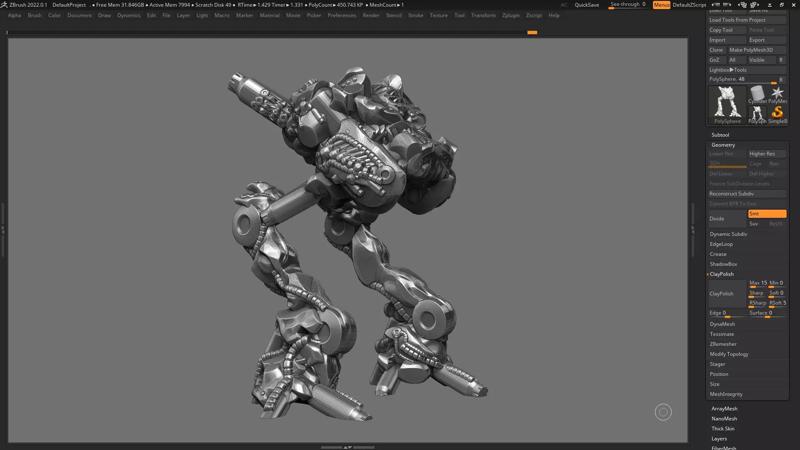Image resolution: width=800 pixels, height=450 pixels.
Task: Open the Preferences menu
Action: tap(341, 16)
